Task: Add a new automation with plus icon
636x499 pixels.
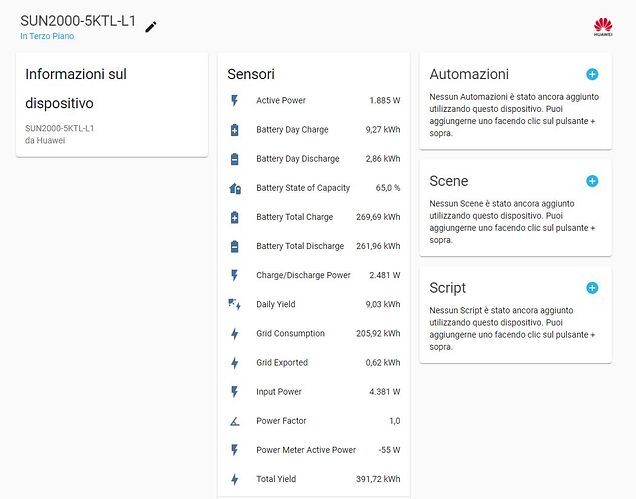Action: coord(592,74)
